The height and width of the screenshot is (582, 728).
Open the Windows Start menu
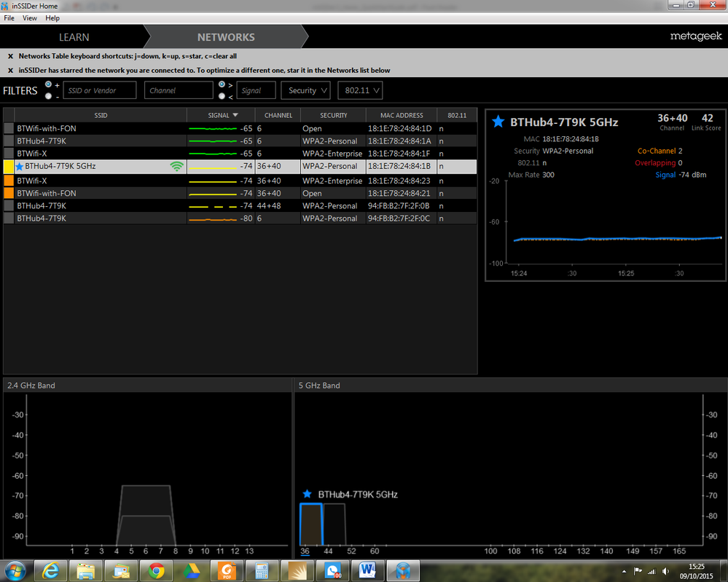pyautogui.click(x=15, y=570)
